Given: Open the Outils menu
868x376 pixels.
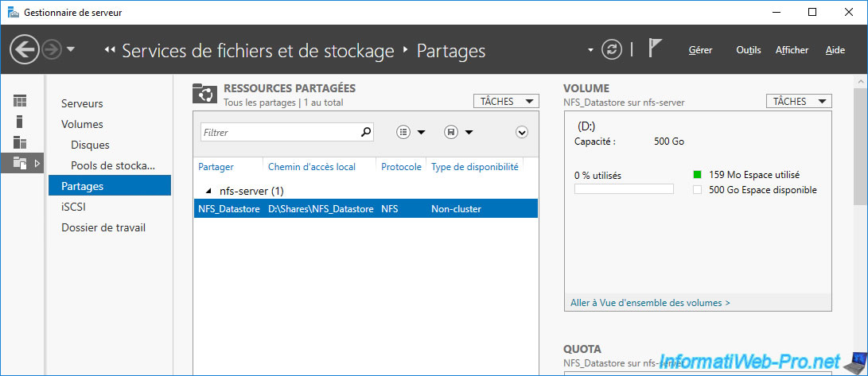Looking at the screenshot, I should point(748,50).
